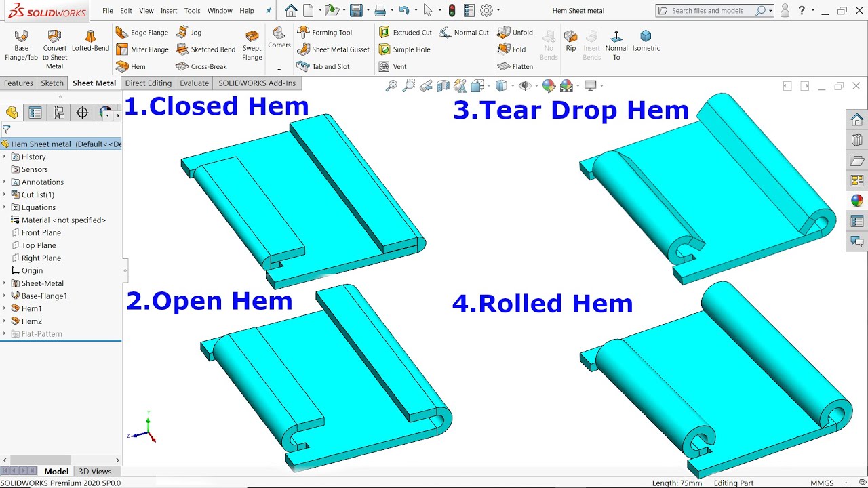This screenshot has width=868, height=488.
Task: Expand the Cut list(1) folder
Action: tap(5, 195)
